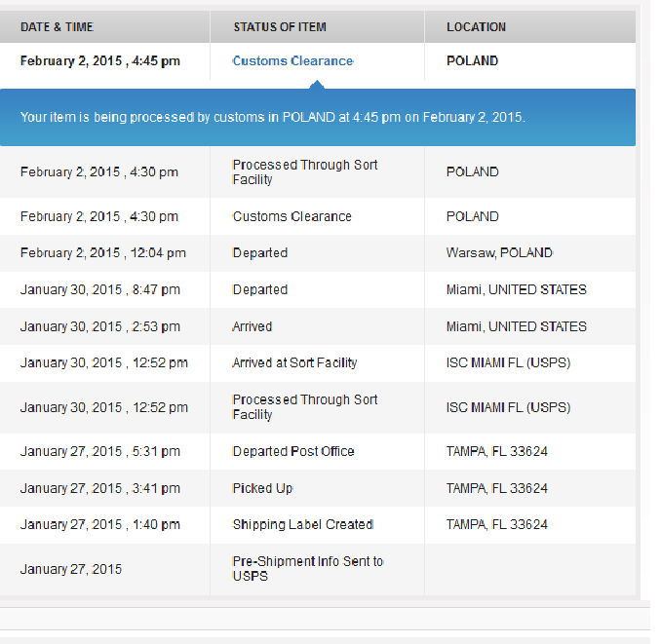Click the Departed status for Warsaw, POLAND
Viewport: 661px width, 644px height.
coord(259,253)
